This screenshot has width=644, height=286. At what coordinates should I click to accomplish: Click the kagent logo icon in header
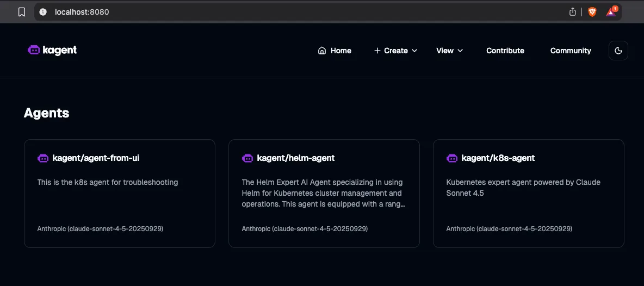(x=34, y=50)
